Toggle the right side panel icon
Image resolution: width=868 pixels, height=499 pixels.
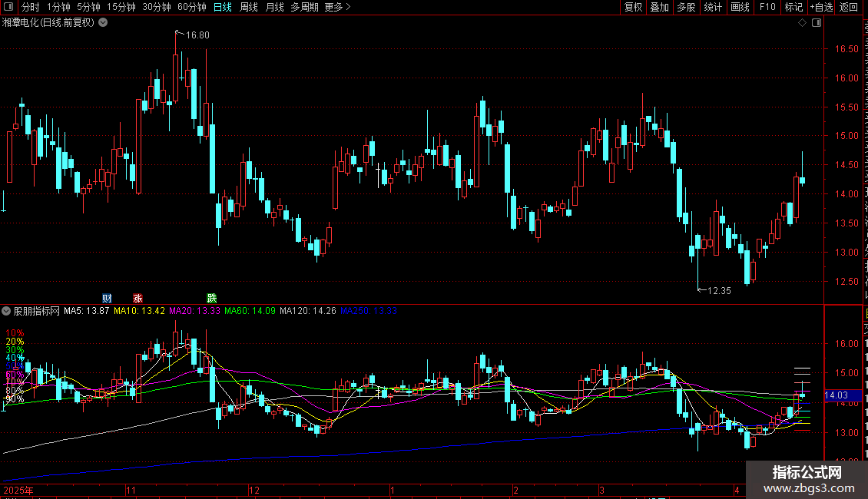(x=817, y=23)
